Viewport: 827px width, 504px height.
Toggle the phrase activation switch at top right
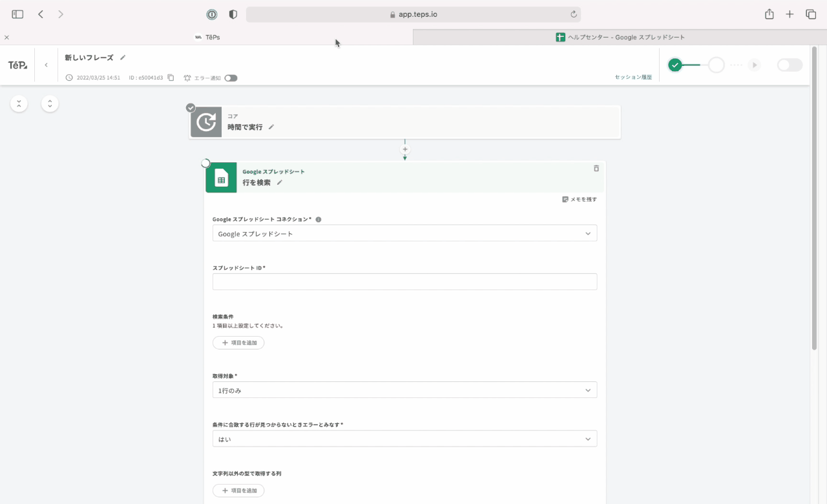tap(789, 65)
